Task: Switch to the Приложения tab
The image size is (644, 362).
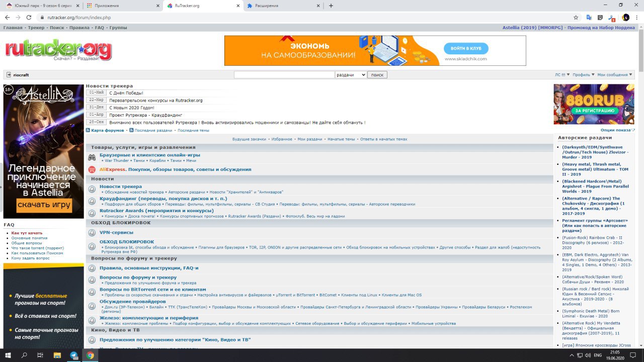Action: coord(122,6)
